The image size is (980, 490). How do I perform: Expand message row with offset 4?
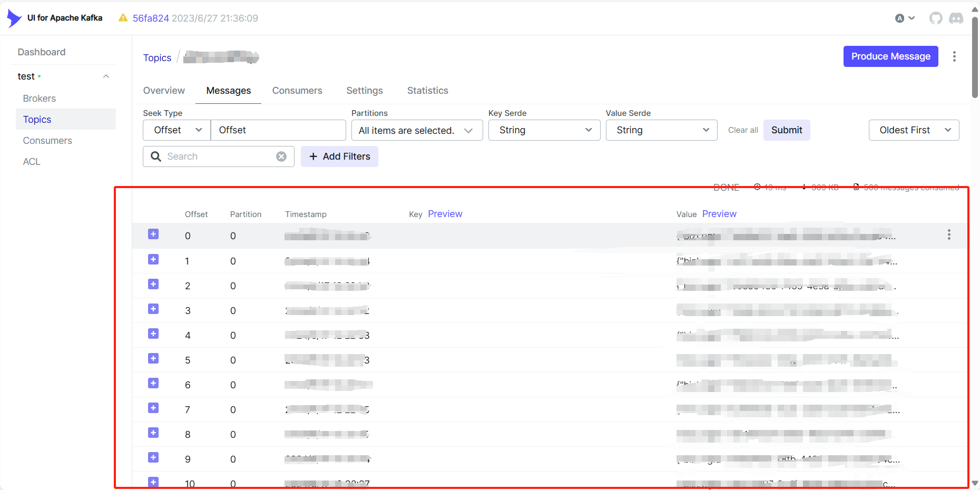coord(153,334)
